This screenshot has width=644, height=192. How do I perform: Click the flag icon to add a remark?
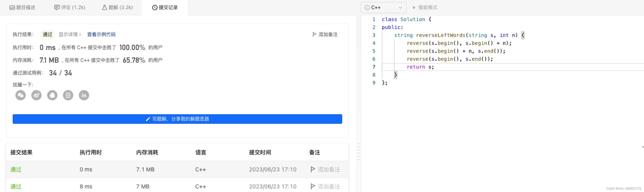point(314,34)
